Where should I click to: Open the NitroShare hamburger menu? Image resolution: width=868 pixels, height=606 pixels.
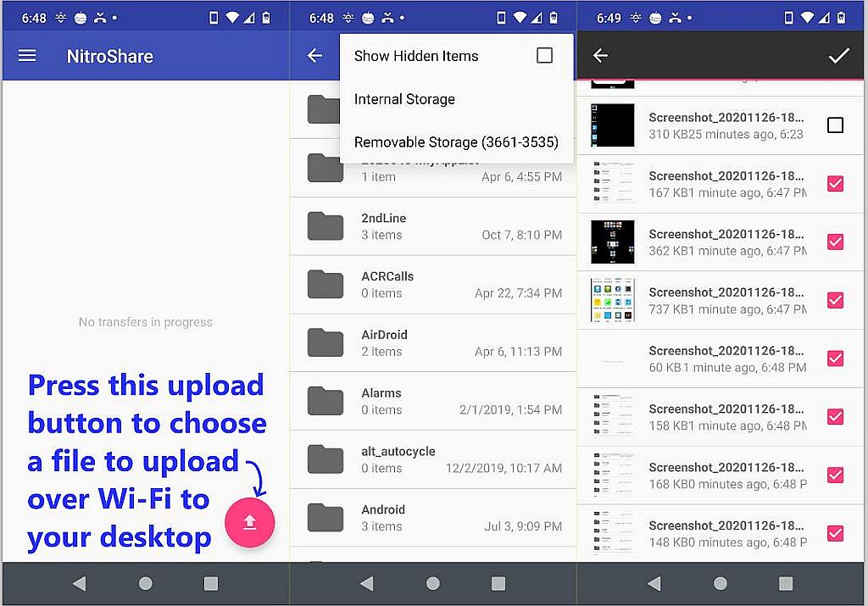click(27, 56)
